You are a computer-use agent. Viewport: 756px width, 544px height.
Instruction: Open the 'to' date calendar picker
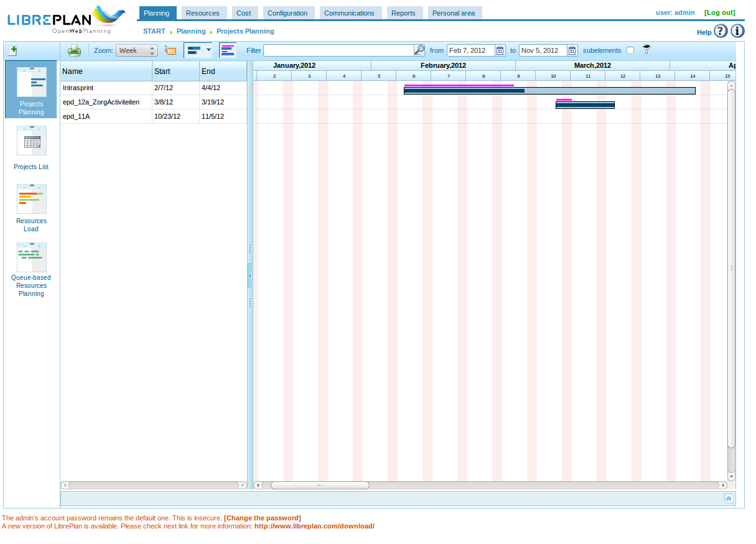[572, 50]
